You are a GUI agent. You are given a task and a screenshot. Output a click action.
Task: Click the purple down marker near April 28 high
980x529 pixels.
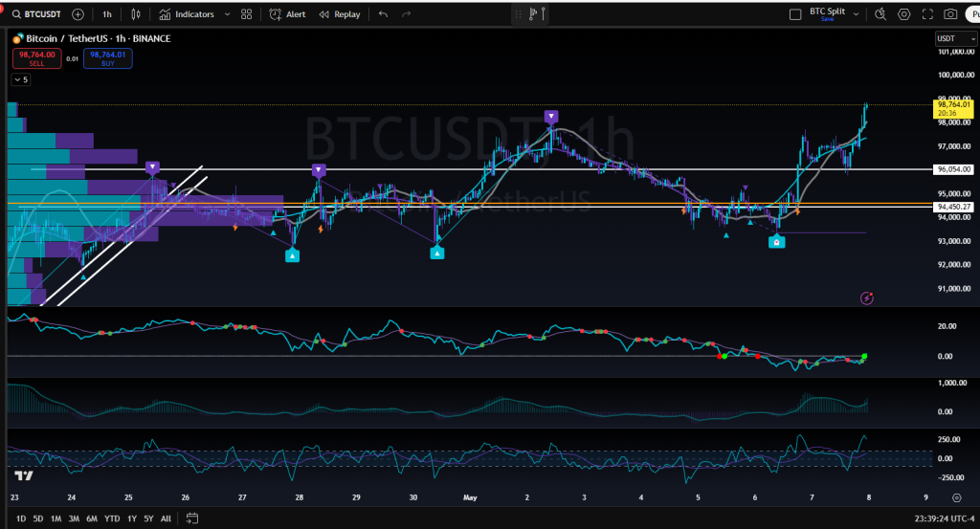pyautogui.click(x=319, y=170)
